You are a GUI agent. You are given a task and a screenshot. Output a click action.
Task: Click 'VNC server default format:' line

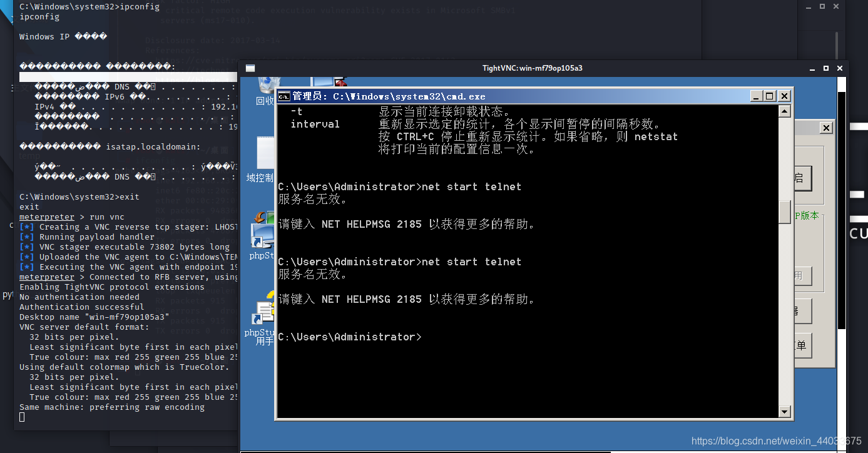tap(84, 327)
